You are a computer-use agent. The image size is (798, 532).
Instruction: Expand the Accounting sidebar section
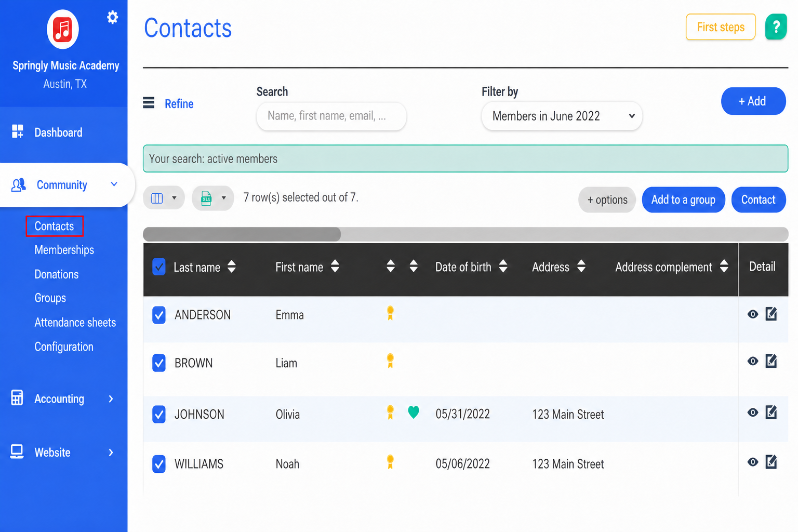[63, 398]
